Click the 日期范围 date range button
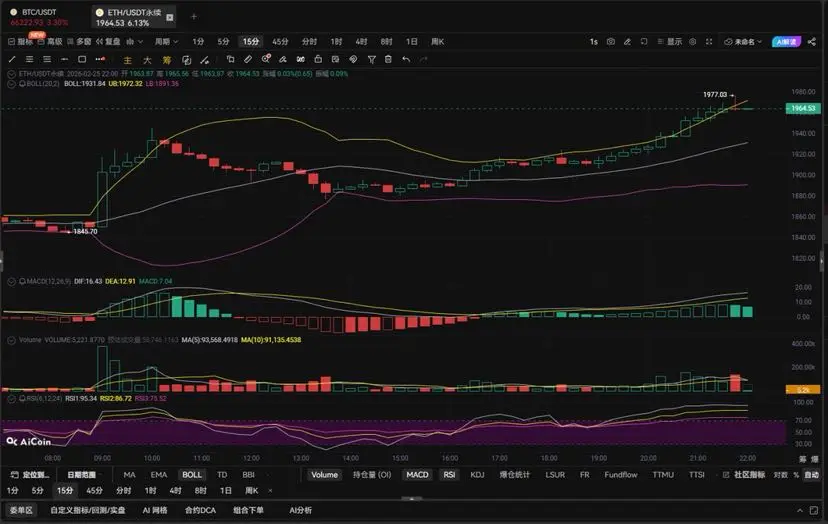828x524 pixels. click(x=81, y=475)
